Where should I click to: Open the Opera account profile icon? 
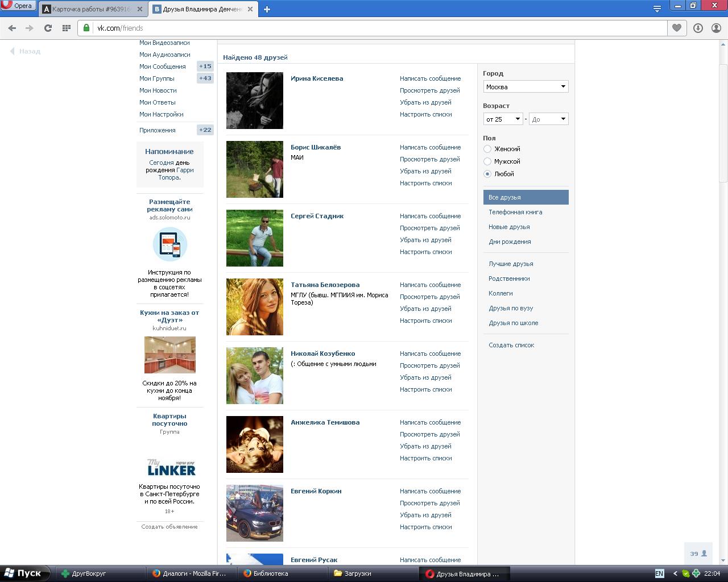(x=716, y=28)
